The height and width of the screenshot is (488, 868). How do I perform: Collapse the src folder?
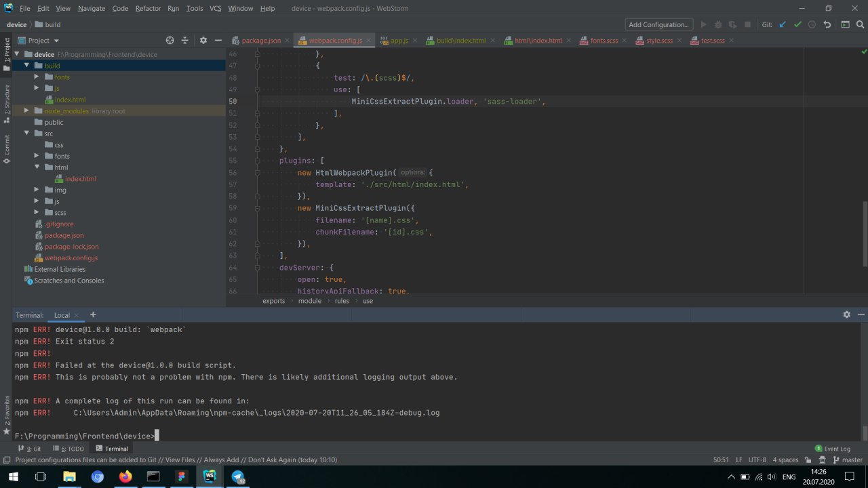click(27, 134)
